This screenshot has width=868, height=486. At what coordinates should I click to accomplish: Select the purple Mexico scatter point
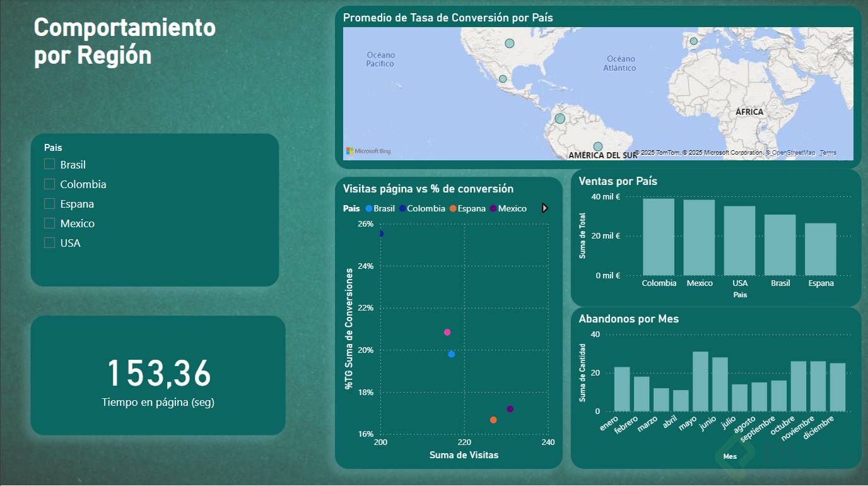pos(510,409)
